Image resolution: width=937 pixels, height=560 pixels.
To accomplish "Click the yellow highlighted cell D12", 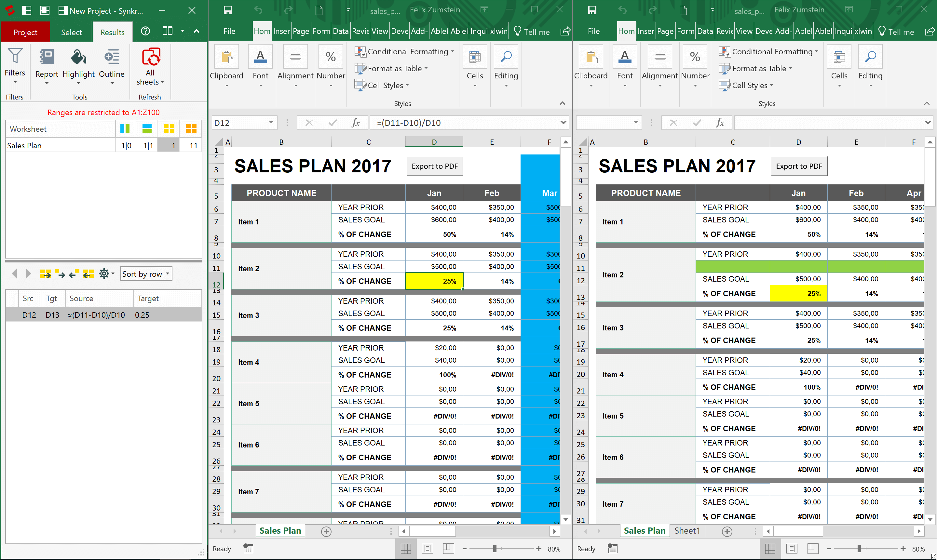I will tap(433, 281).
